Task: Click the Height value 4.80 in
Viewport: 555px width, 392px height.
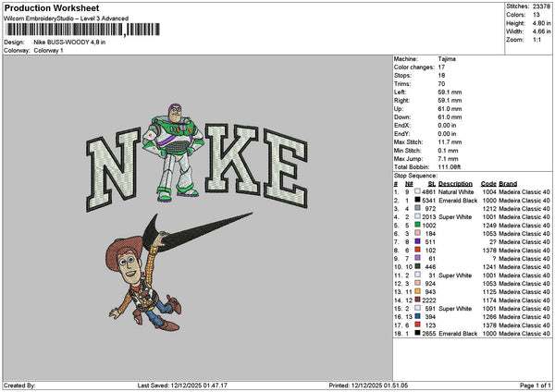Action: pyautogui.click(x=541, y=23)
